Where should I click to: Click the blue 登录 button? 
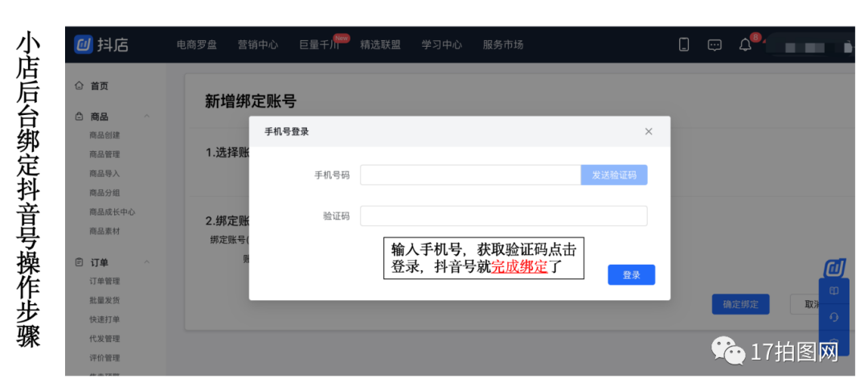point(632,274)
